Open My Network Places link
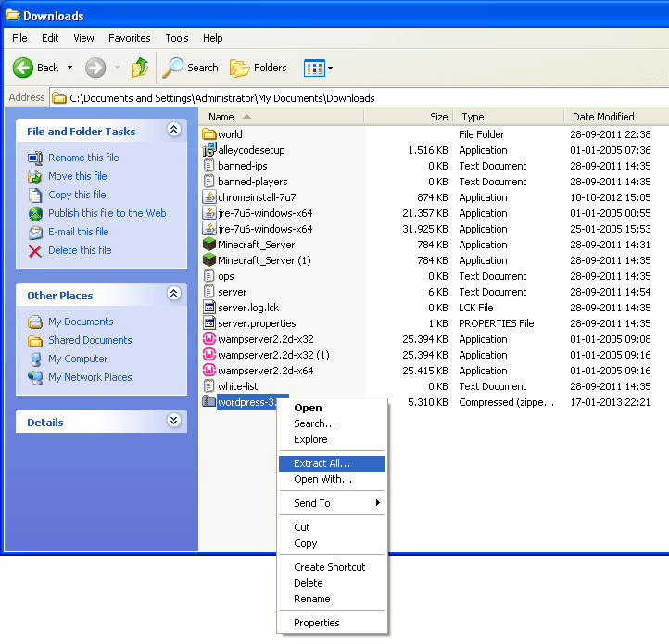The width and height of the screenshot is (669, 644). [x=90, y=377]
